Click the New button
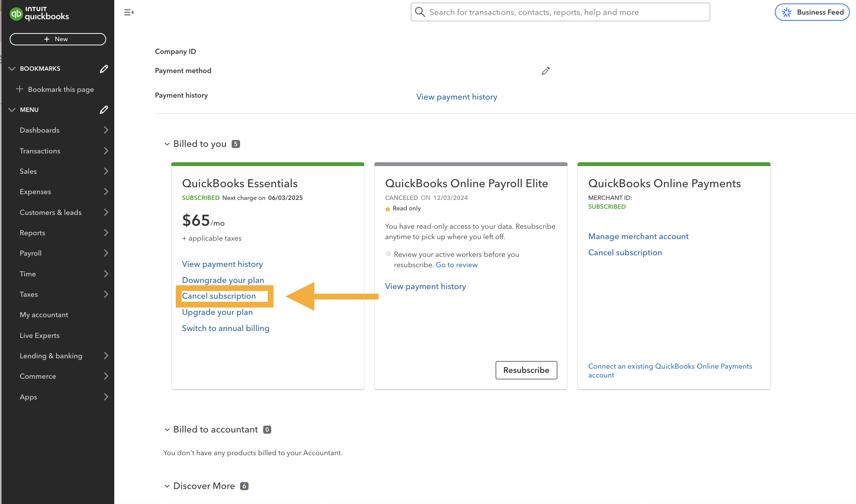Screen dimensions: 856x504 tap(58, 39)
